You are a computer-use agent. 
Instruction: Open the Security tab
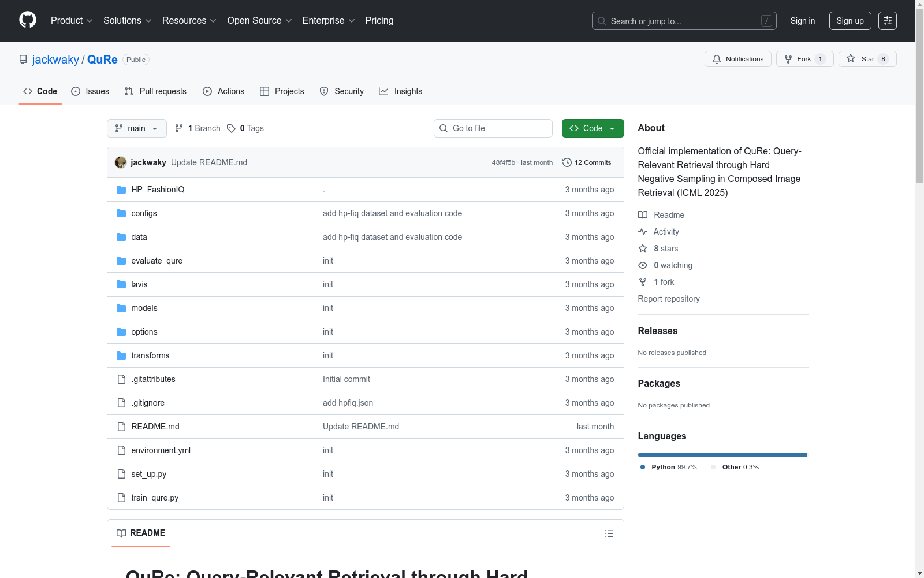(342, 91)
